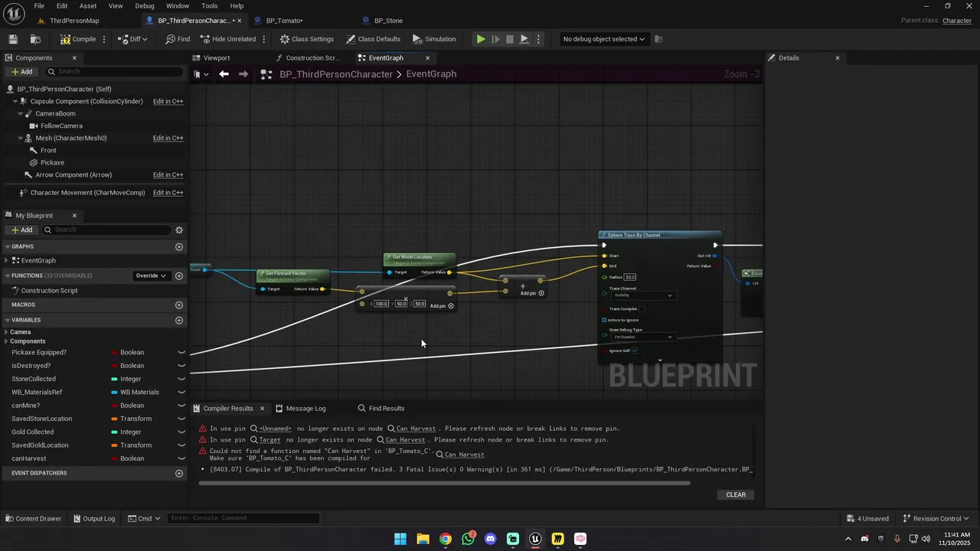Add a new function with plus icon
Viewport: 980px width, 551px height.
179,275
